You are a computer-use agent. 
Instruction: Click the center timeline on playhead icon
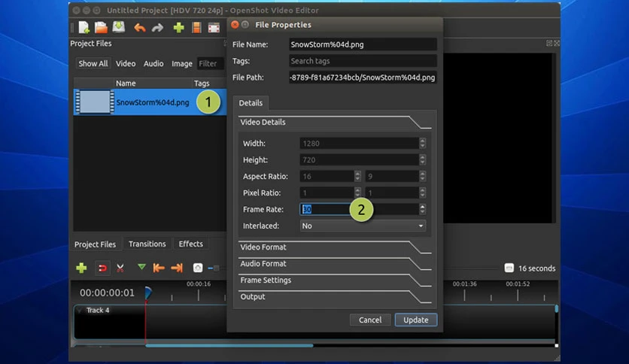pyautogui.click(x=198, y=268)
